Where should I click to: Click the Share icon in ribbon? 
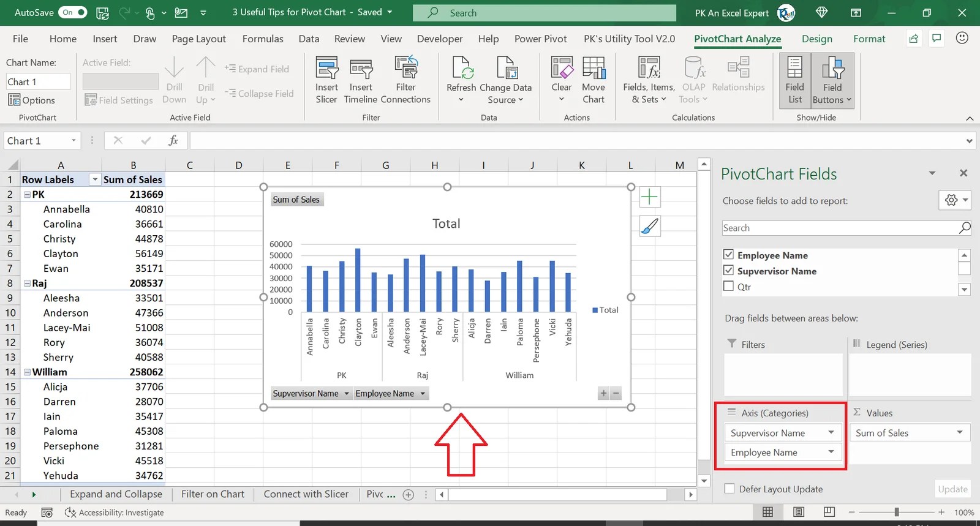913,39
